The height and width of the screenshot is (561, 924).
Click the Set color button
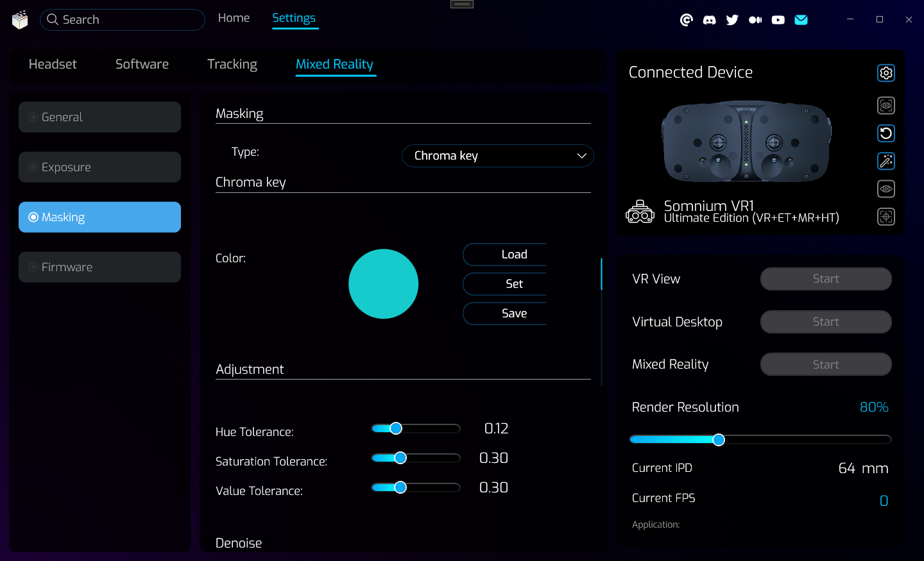[505, 284]
